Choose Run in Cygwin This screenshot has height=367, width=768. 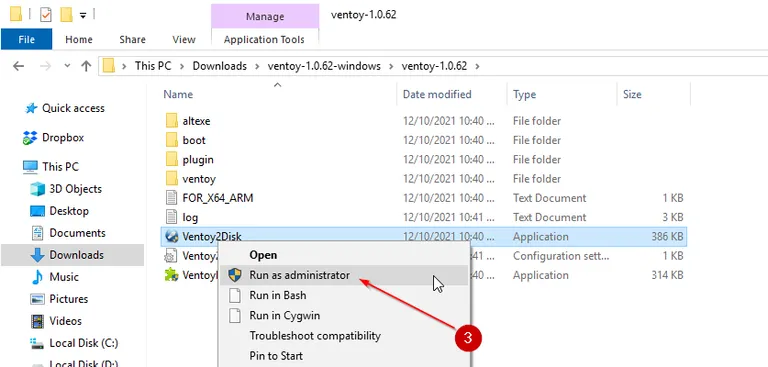coord(344,316)
